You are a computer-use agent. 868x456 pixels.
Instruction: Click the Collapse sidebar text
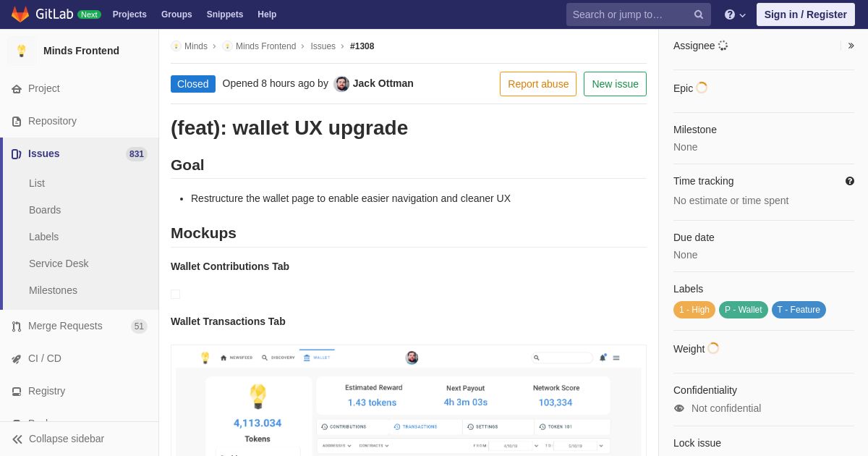[67, 439]
